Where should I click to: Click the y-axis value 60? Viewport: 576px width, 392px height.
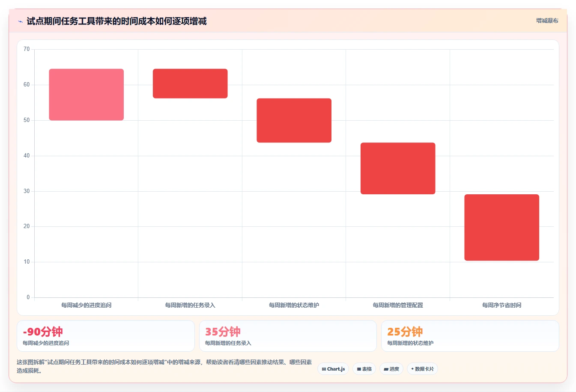click(27, 85)
